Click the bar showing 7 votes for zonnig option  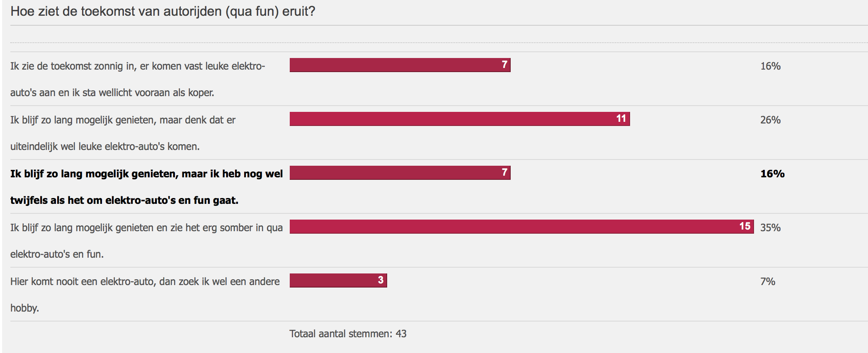coord(400,65)
